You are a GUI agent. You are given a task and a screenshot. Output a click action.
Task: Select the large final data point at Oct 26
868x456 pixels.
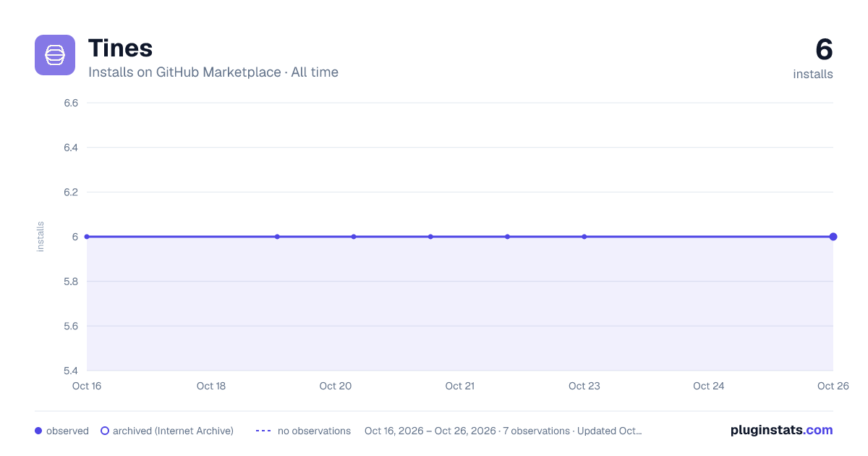click(833, 237)
